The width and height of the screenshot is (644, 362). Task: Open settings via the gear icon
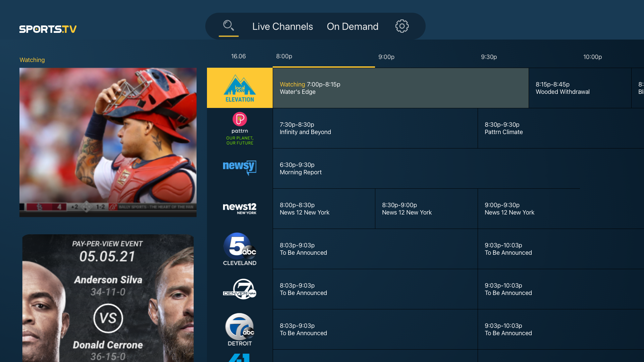402,26
